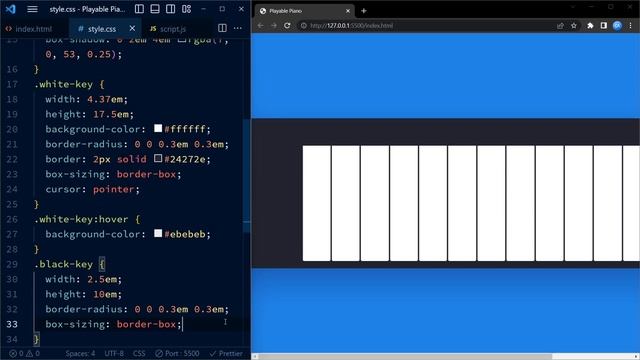Bookmark this page with the star icon
Image resolution: width=640 pixels, height=360 pixels.
point(573,25)
